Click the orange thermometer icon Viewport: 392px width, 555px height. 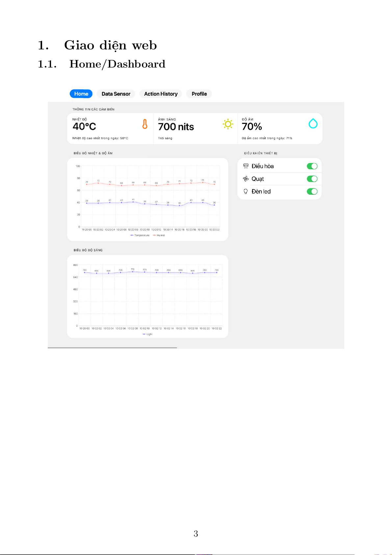tap(145, 124)
